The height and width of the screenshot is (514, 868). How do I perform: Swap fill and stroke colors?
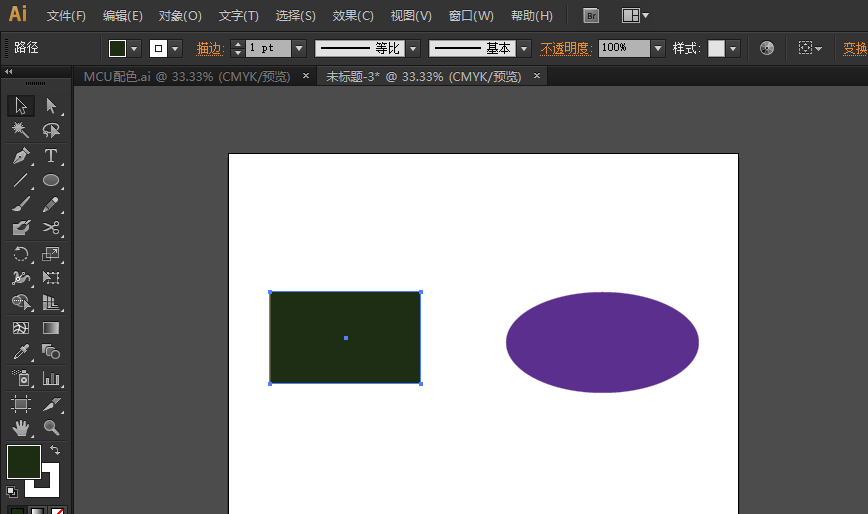(x=55, y=450)
